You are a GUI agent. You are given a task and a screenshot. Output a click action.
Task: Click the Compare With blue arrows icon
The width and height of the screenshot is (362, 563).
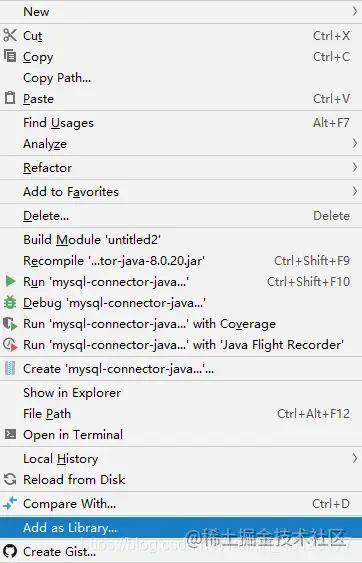(10, 503)
